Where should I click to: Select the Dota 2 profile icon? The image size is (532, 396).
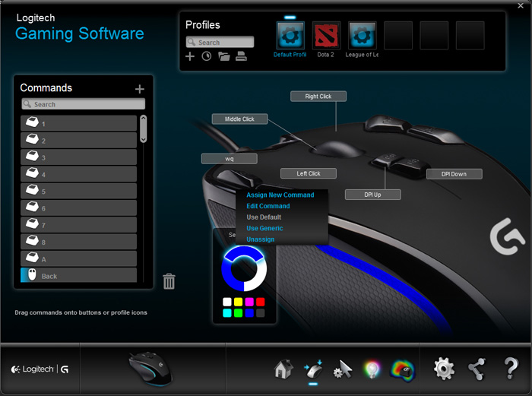tap(326, 36)
